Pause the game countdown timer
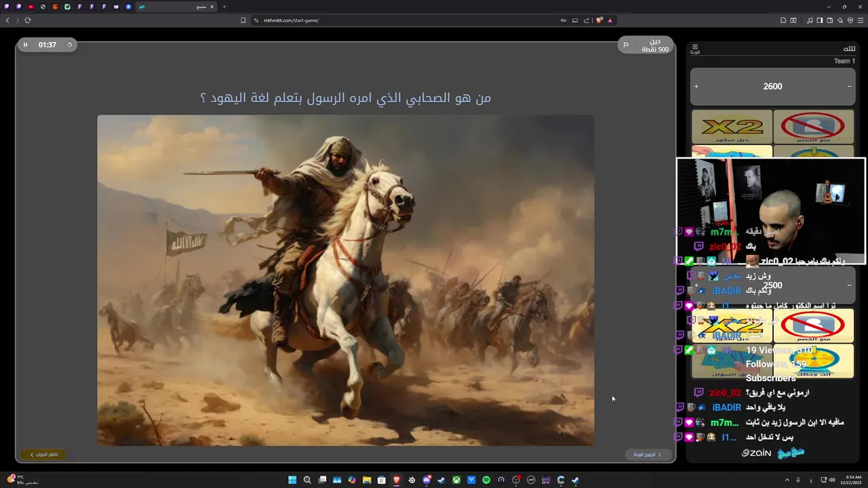Viewport: 868px width, 488px height. (x=25, y=45)
